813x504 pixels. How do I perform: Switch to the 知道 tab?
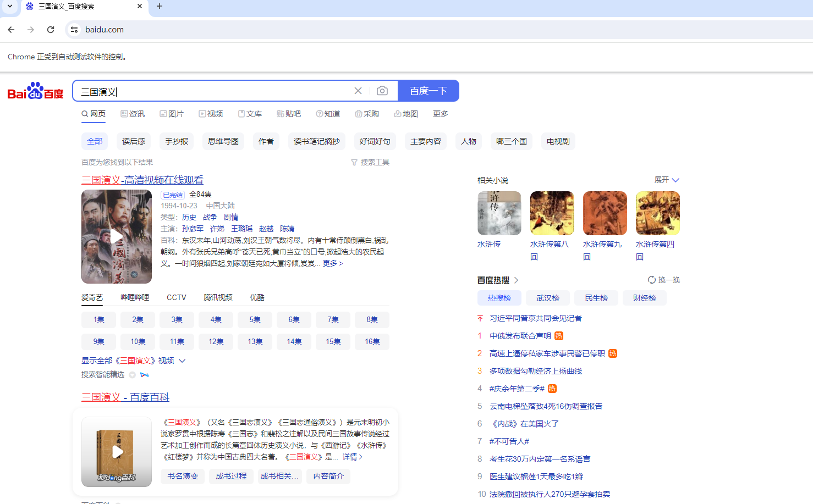point(328,114)
